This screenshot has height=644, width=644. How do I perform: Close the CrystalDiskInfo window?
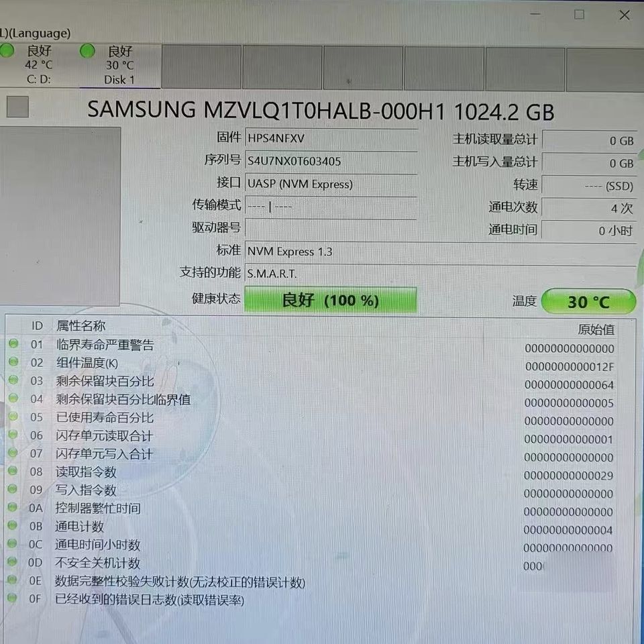(x=625, y=15)
